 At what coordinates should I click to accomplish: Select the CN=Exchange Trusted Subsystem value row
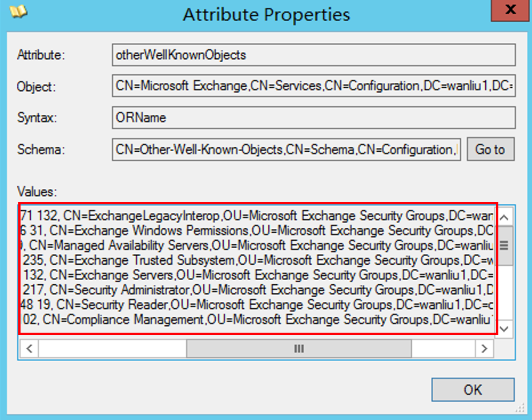257,260
